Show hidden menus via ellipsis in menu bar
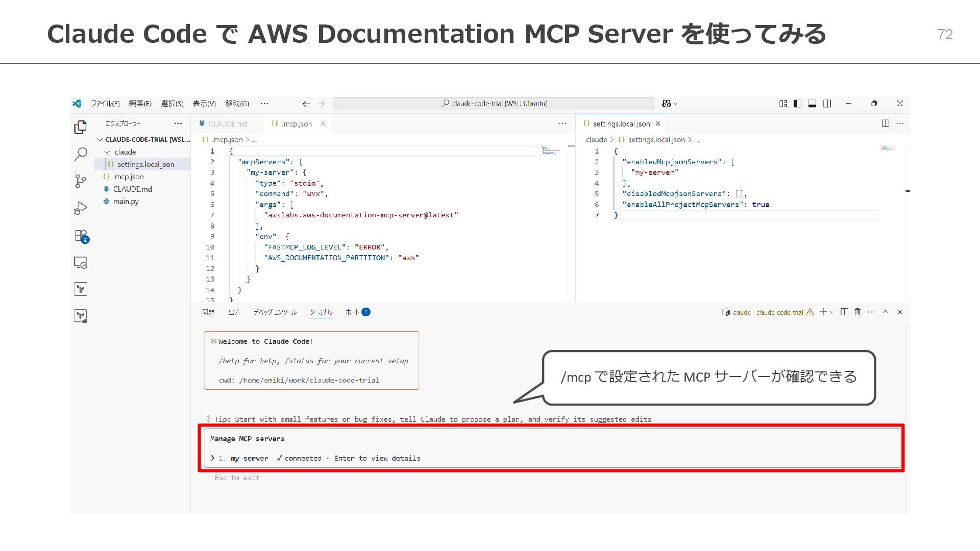This screenshot has width=980, height=551. 264,104
